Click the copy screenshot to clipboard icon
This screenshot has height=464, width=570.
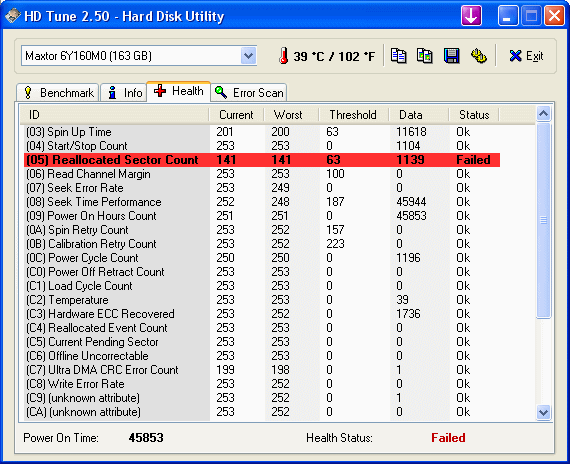(x=425, y=56)
